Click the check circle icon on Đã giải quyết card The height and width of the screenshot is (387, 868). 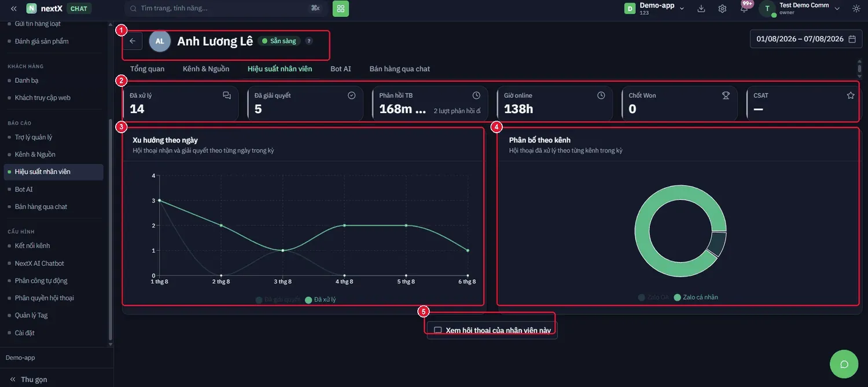[x=351, y=96]
